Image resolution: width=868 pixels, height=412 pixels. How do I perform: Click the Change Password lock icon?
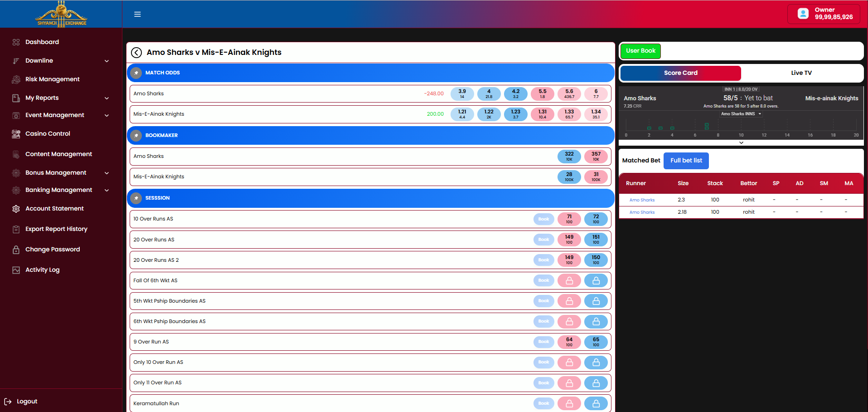click(x=16, y=250)
